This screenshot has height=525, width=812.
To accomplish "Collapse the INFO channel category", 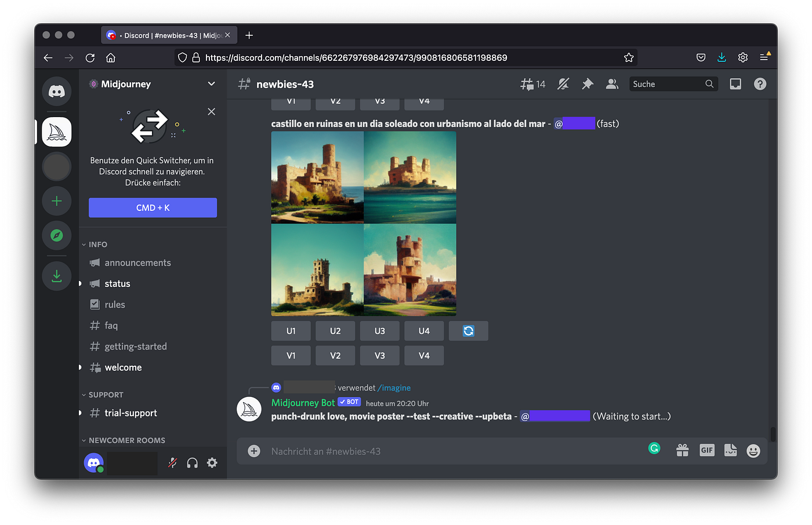I will [97, 245].
